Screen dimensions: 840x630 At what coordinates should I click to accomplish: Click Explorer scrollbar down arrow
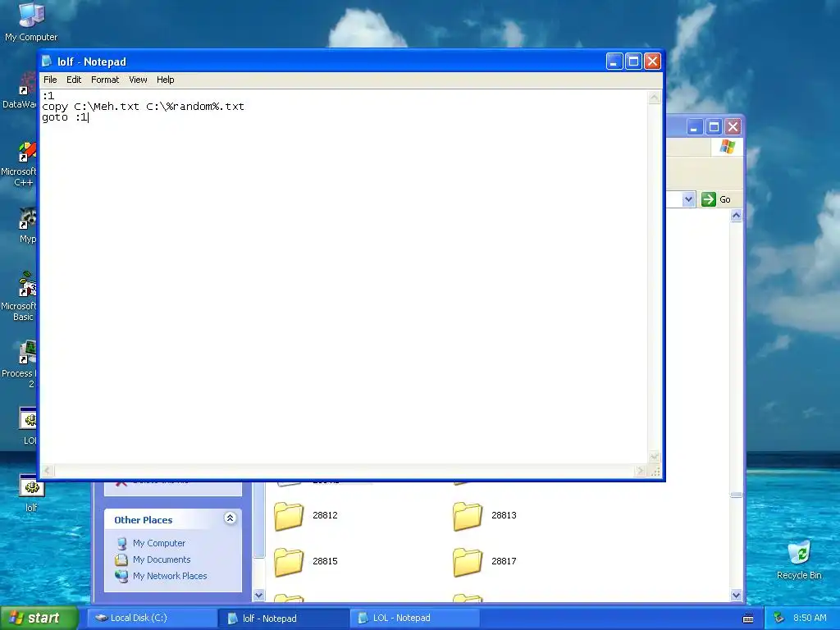[736, 596]
